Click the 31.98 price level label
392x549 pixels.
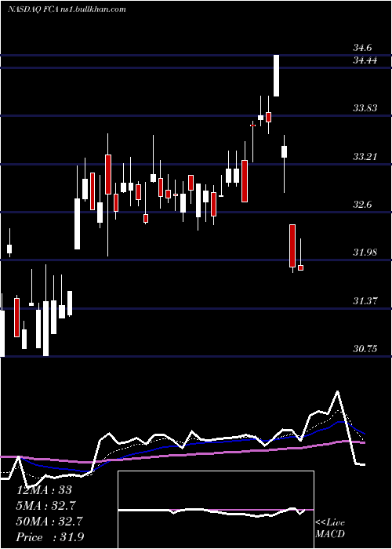click(x=365, y=252)
